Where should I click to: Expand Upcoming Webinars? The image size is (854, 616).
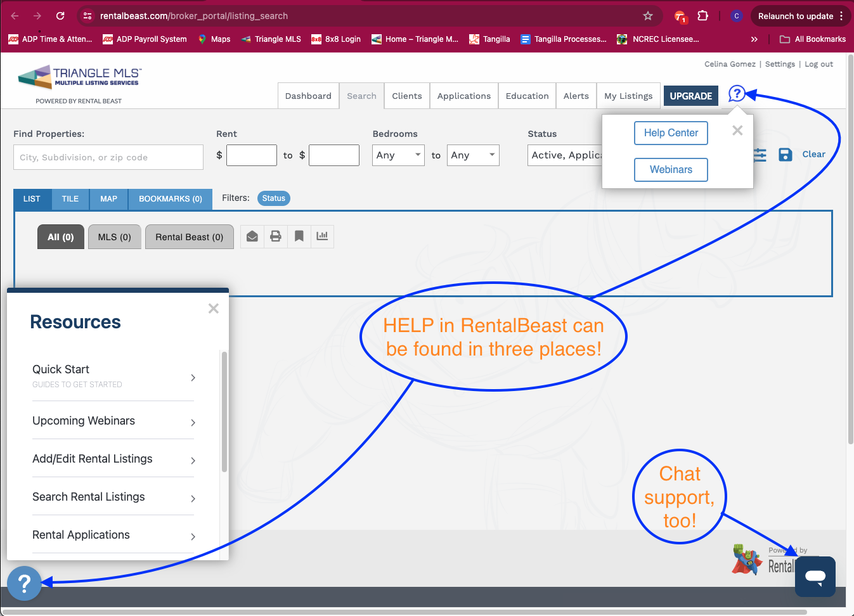(x=113, y=421)
